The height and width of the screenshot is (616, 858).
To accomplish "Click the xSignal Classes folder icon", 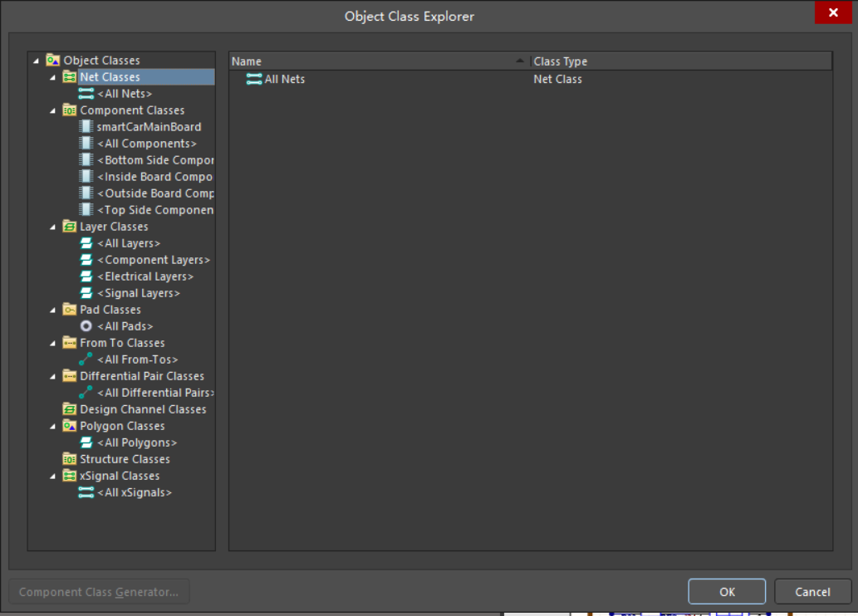I will pyautogui.click(x=70, y=476).
